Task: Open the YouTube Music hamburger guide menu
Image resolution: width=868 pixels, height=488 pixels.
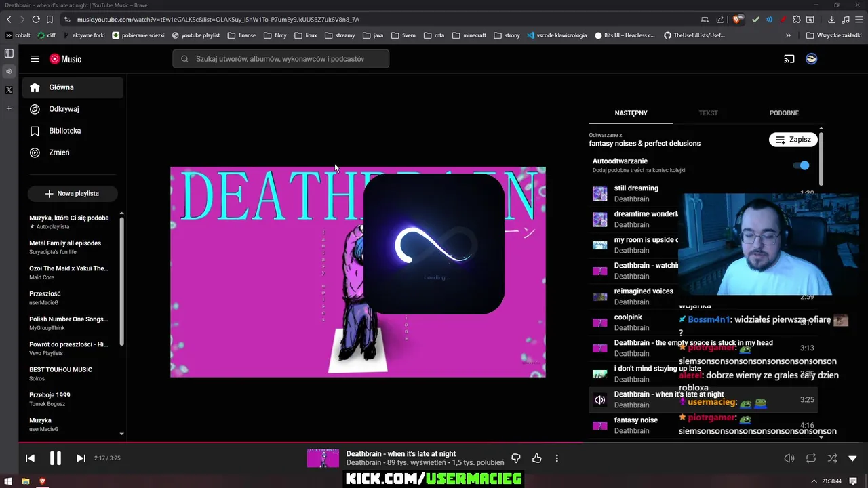Action: [x=35, y=59]
